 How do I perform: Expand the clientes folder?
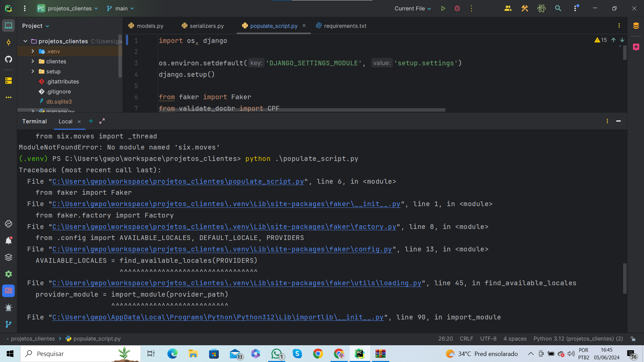tap(33, 61)
